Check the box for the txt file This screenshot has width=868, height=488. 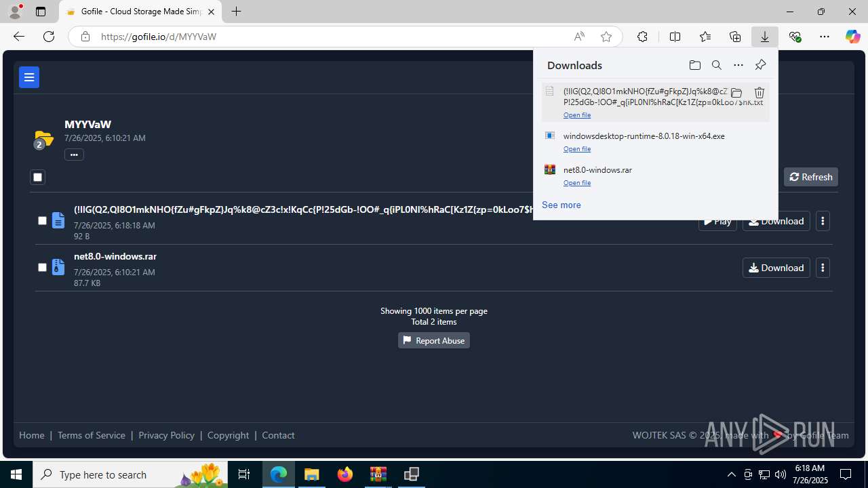[42, 220]
